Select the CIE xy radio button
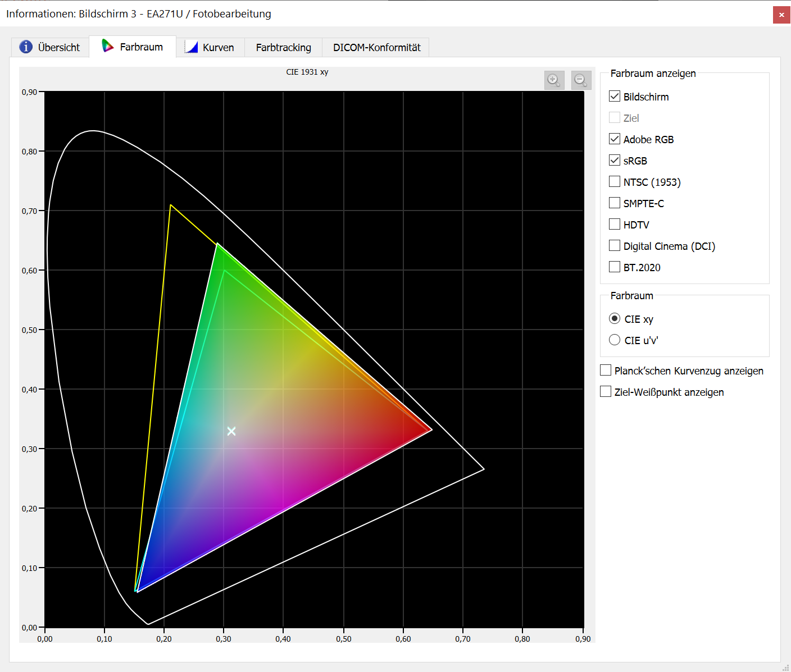The image size is (791, 672). 615,319
